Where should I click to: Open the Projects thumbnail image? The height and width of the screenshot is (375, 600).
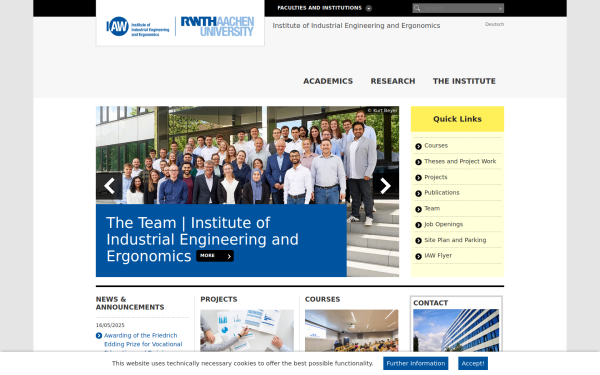click(247, 331)
